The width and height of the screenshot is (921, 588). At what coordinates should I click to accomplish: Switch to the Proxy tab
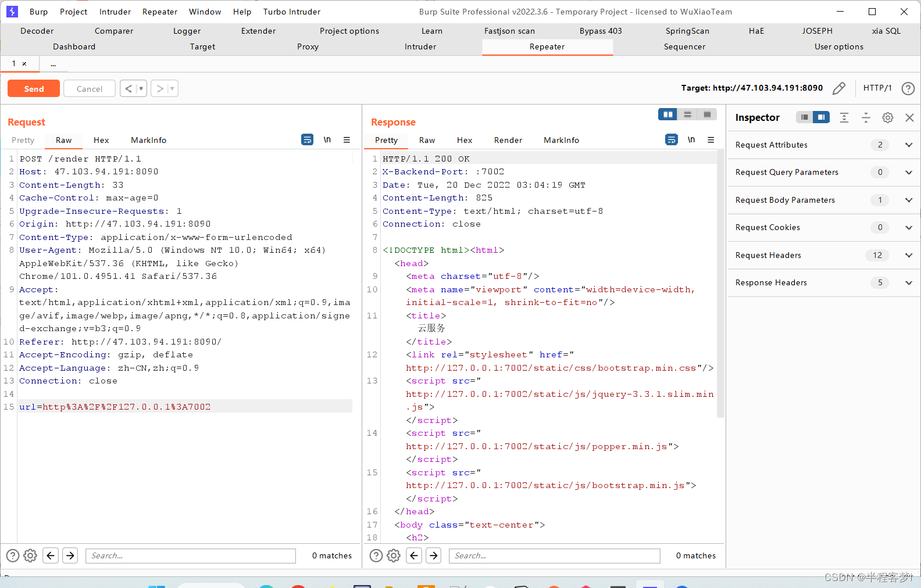pyautogui.click(x=308, y=46)
